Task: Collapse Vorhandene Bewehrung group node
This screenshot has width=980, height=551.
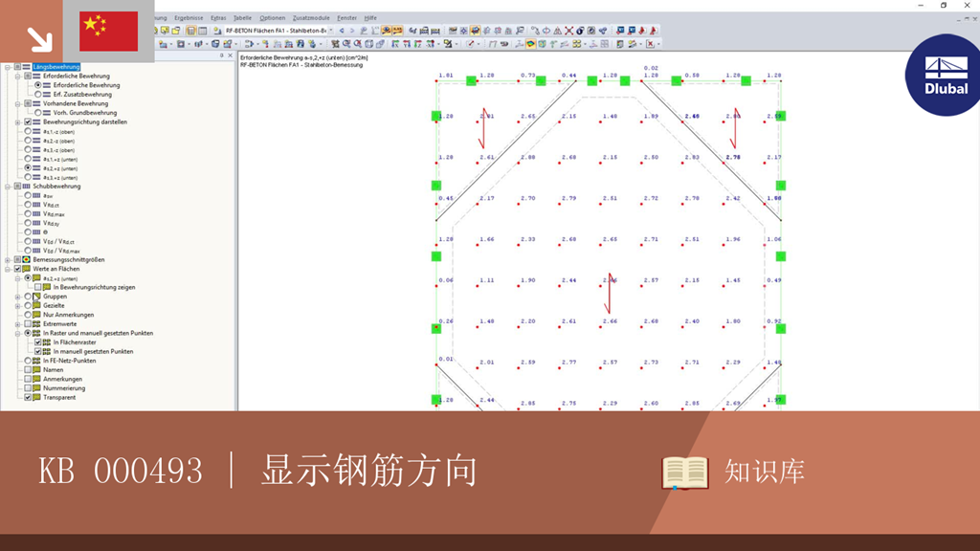Action: (x=17, y=103)
